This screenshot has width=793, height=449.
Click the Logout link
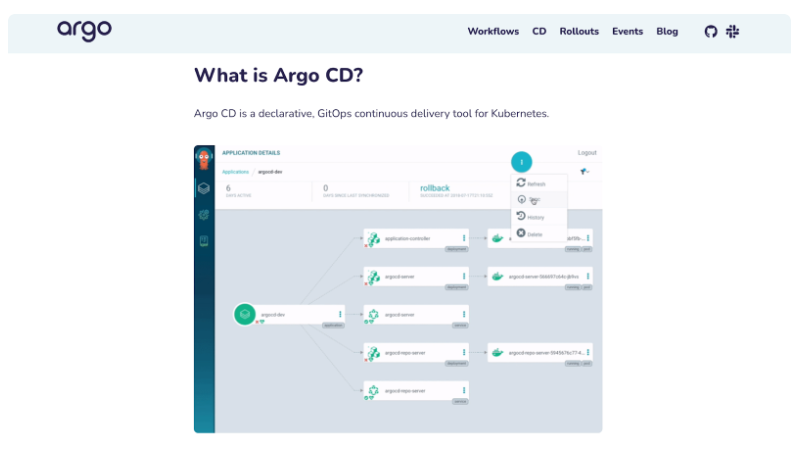(587, 153)
